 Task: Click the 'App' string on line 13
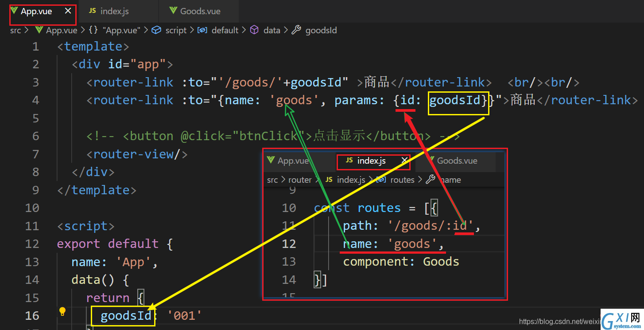click(133, 262)
